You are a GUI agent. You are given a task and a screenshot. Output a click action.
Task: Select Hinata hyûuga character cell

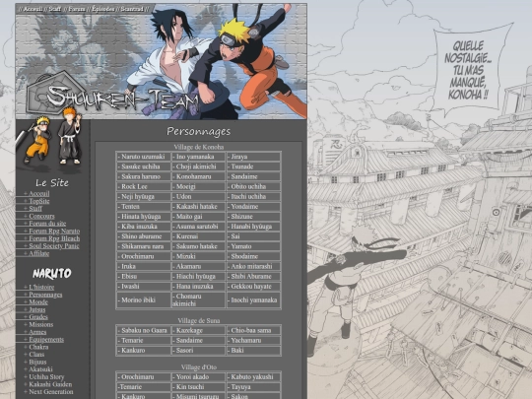[x=143, y=216]
